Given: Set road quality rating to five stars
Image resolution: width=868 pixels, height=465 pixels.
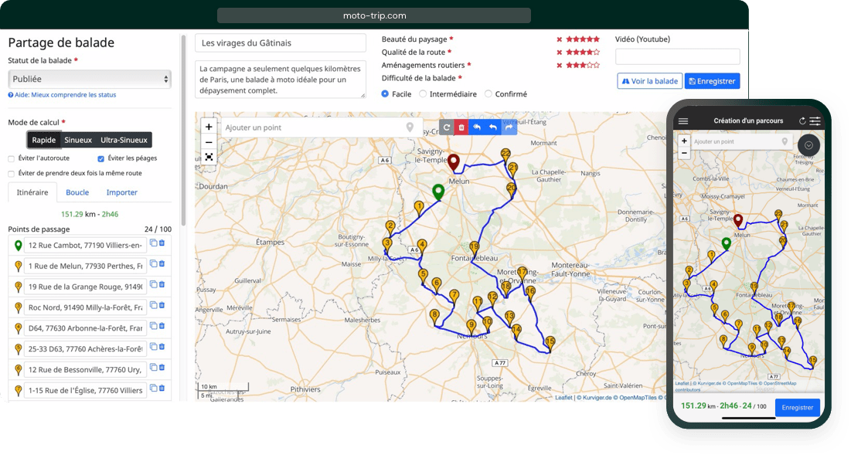Looking at the screenshot, I should click(x=596, y=53).
